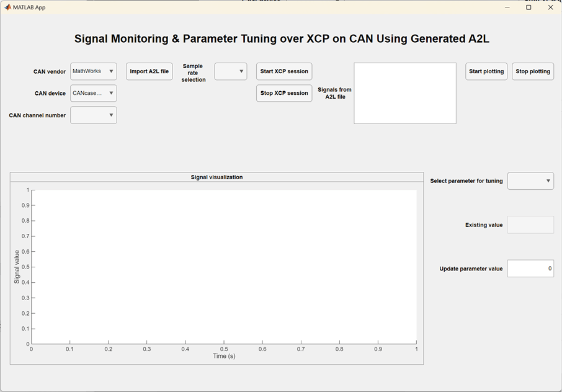562x392 pixels.
Task: Click the 0.9 tick label on signal value axis
Action: pos(25,205)
